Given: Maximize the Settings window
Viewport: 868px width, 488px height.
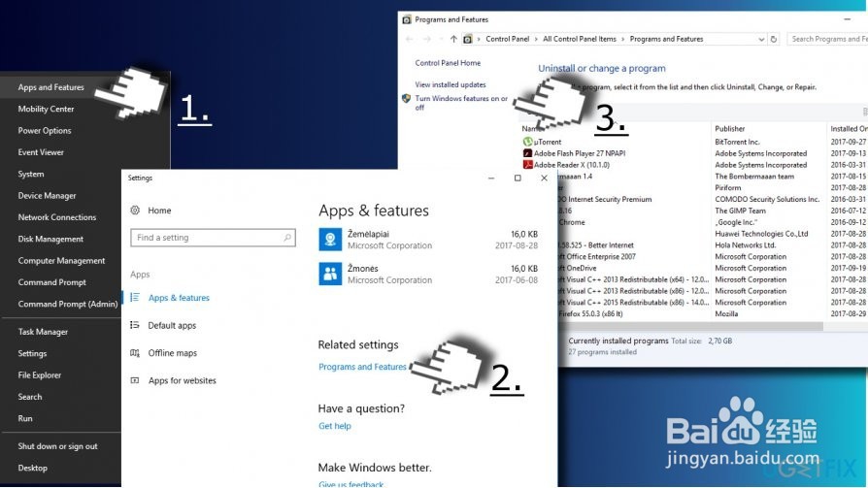Looking at the screenshot, I should click(x=517, y=178).
